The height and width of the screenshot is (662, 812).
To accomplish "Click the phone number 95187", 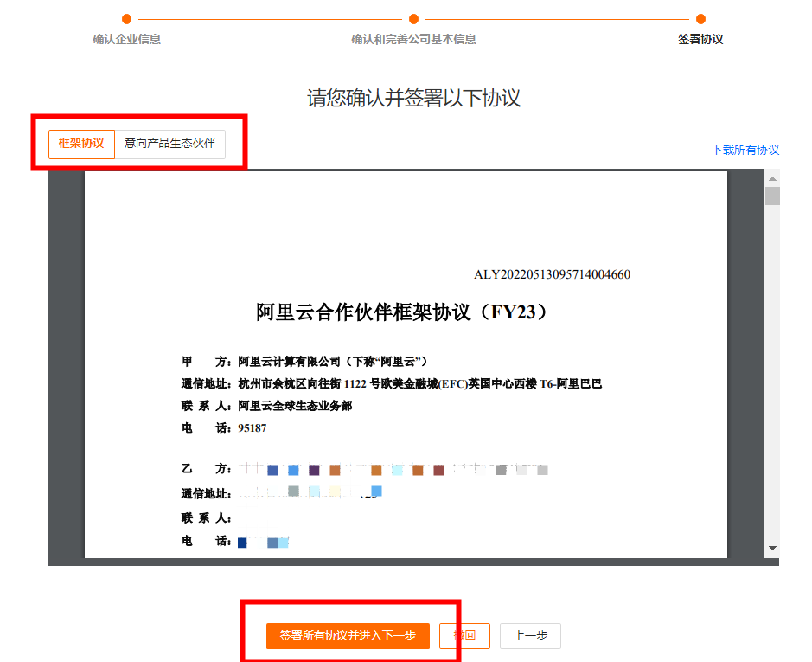I will pos(253,428).
